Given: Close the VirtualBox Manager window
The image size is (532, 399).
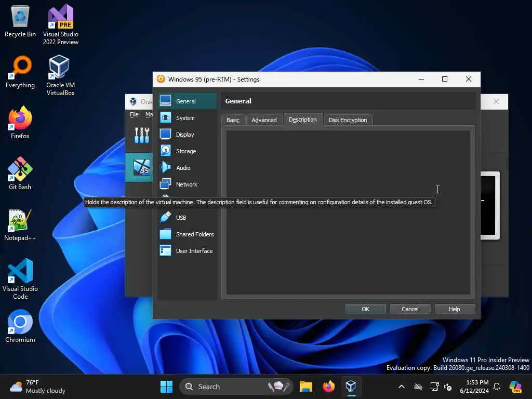Looking at the screenshot, I should click(496, 101).
